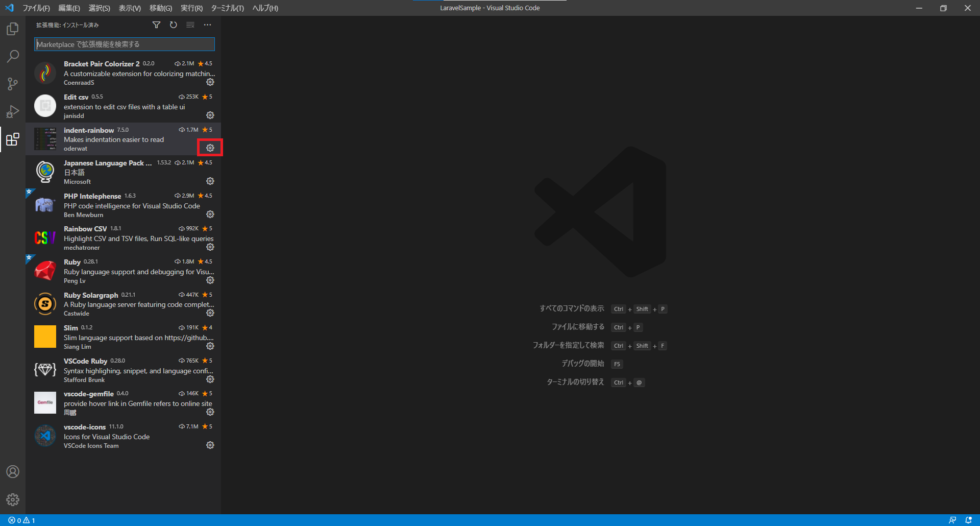
Task: Open manage gear for Rainbow CSV
Action: click(210, 247)
